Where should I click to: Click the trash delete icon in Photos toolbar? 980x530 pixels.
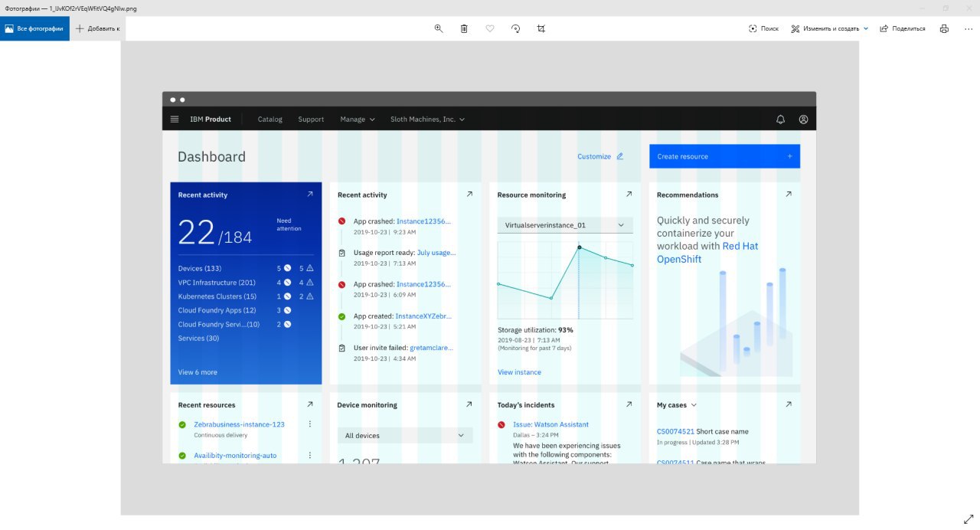(464, 28)
